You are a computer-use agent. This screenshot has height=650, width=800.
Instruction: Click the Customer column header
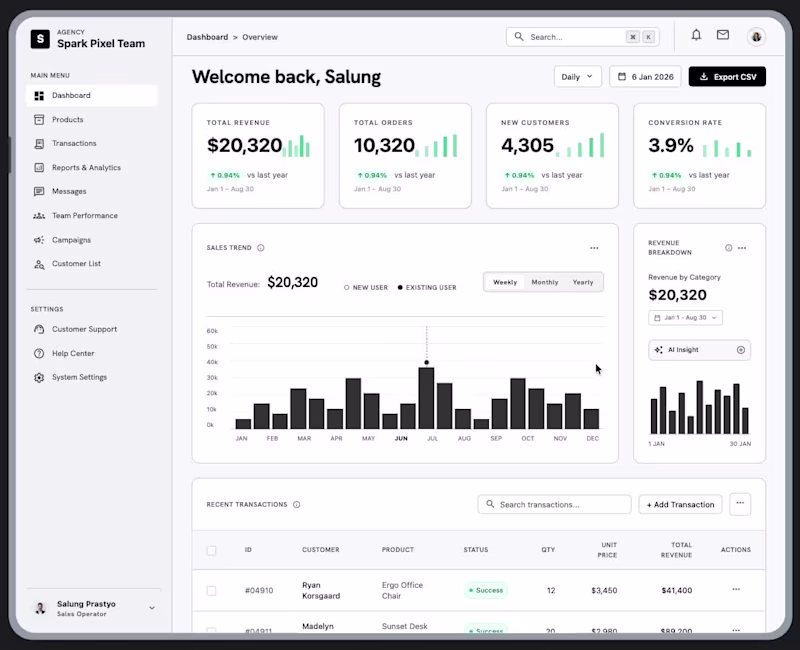point(320,550)
